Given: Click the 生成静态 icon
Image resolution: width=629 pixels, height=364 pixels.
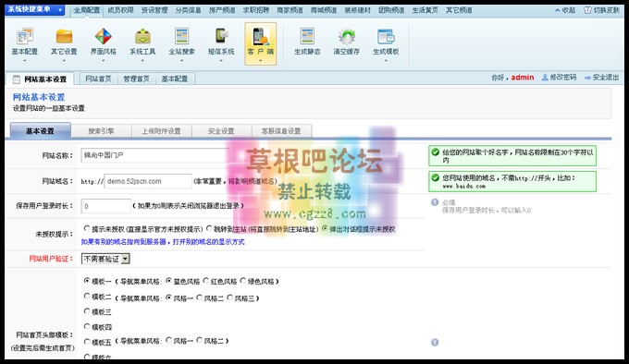Looking at the screenshot, I should [x=307, y=36].
